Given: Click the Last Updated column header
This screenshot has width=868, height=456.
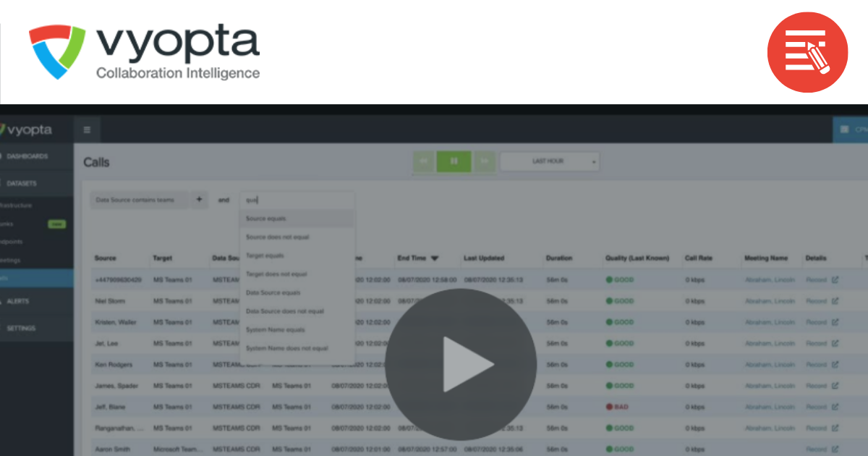Looking at the screenshot, I should tap(484, 258).
